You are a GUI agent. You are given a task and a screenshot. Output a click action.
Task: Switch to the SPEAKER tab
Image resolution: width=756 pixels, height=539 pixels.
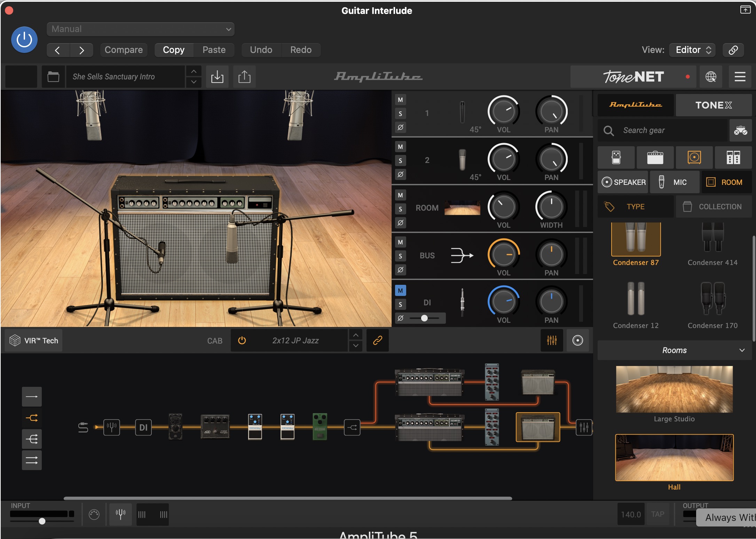click(x=623, y=182)
